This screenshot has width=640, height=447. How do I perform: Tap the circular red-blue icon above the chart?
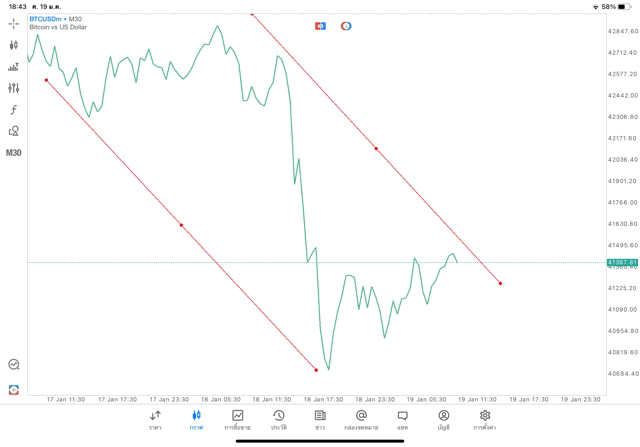(346, 25)
